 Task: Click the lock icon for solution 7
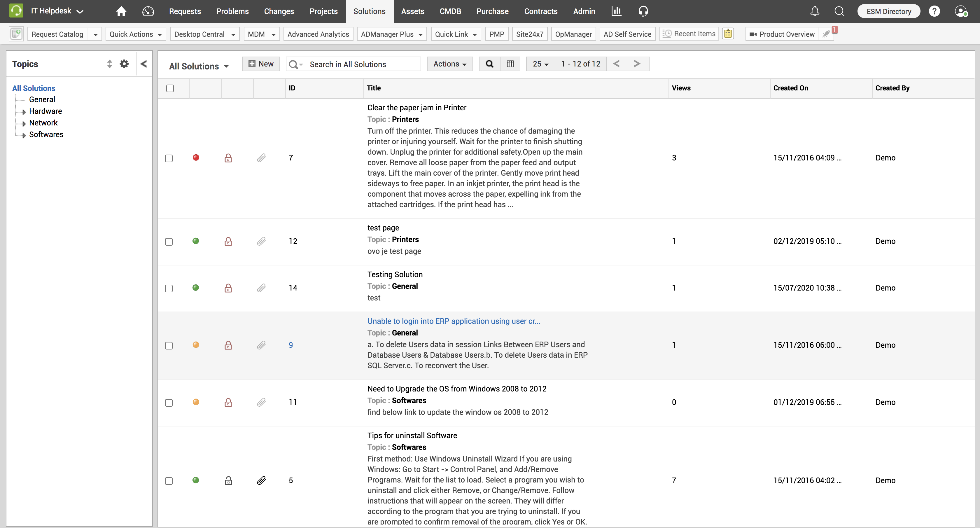(x=228, y=158)
